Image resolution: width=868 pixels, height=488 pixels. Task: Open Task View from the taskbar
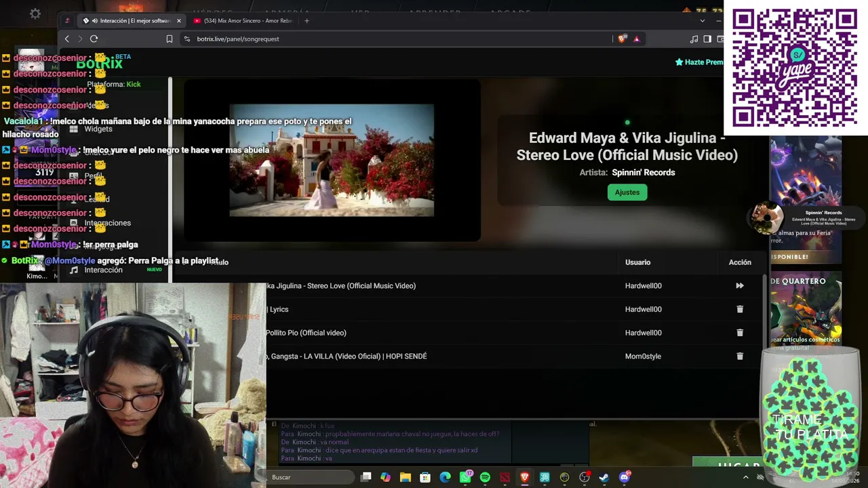pyautogui.click(x=366, y=477)
